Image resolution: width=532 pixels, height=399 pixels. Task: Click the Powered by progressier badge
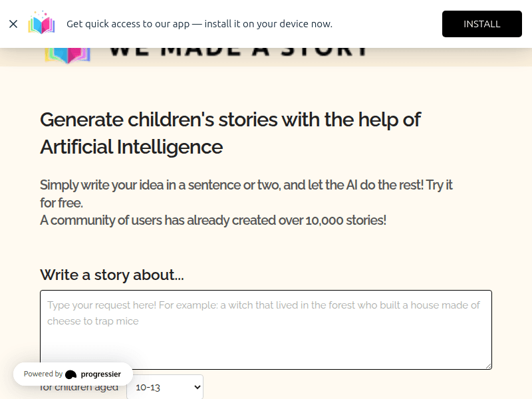point(72,374)
